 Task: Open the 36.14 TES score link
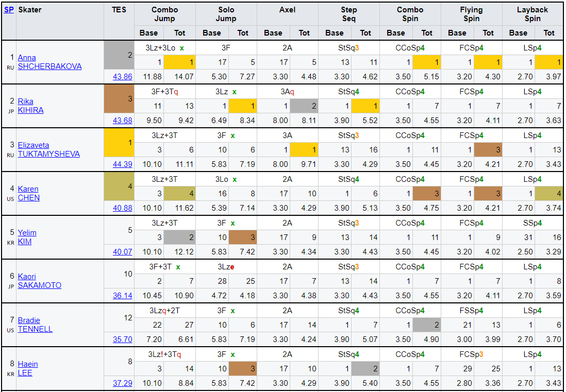tap(123, 296)
